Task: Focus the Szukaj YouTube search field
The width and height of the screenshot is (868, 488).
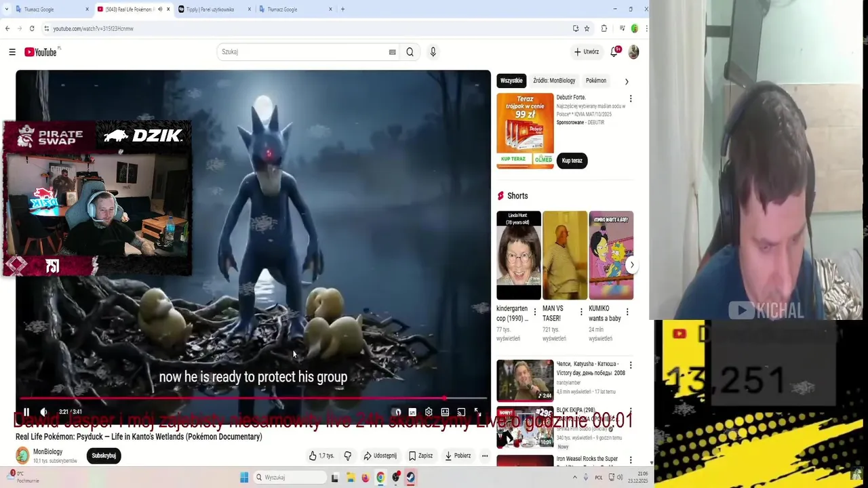Action: pyautogui.click(x=302, y=52)
